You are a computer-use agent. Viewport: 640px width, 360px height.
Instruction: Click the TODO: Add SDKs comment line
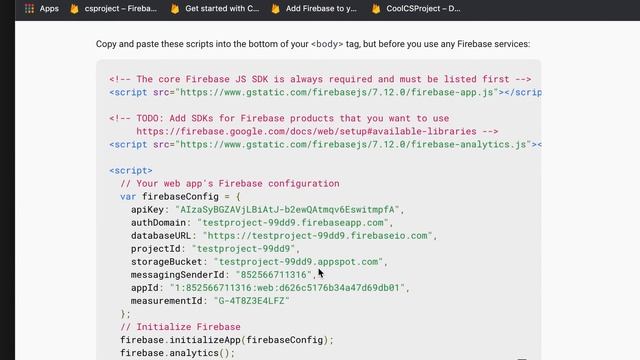tap(279, 118)
